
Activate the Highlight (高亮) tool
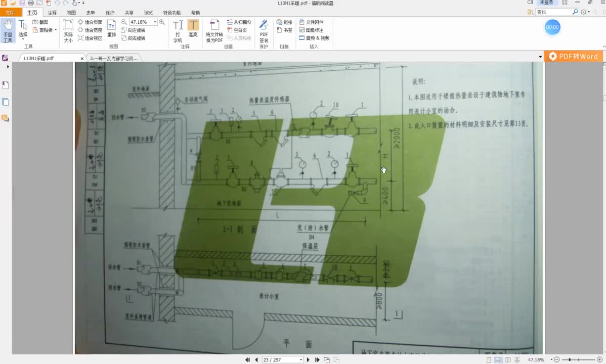(193, 28)
